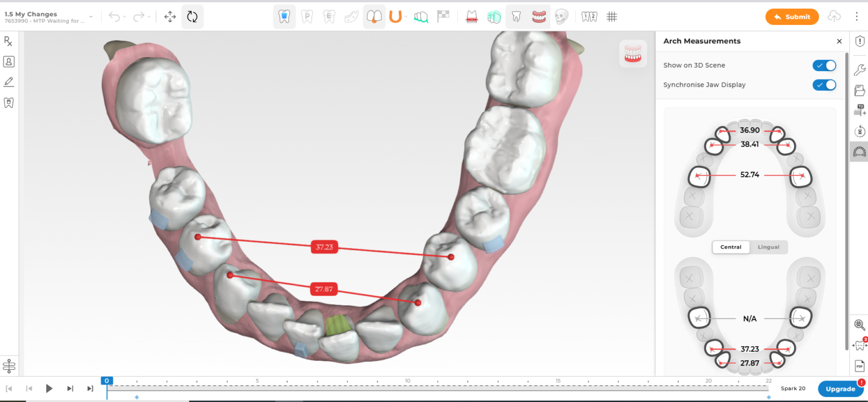
Task: Open the Rx prescription panel
Action: (8, 41)
